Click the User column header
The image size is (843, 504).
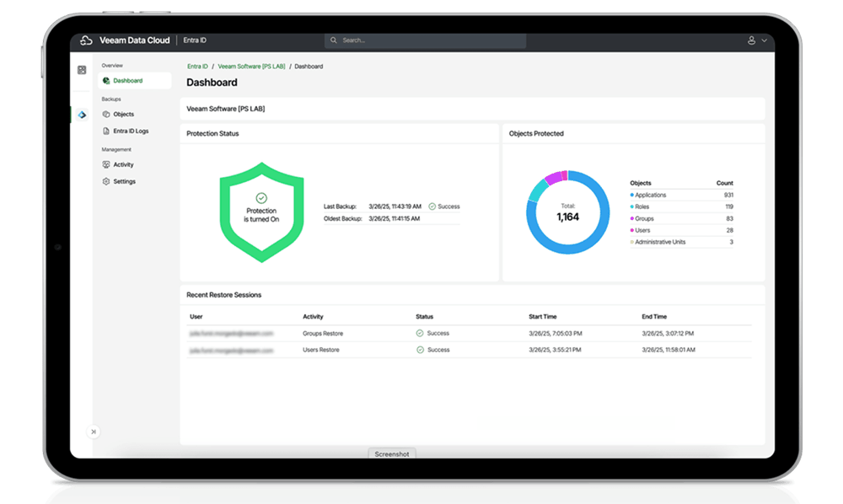[x=196, y=317]
